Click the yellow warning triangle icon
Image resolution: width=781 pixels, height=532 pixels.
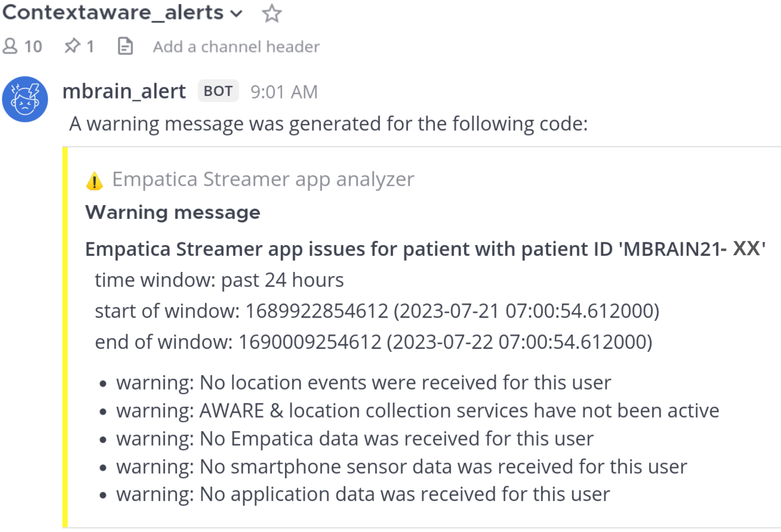(95, 181)
